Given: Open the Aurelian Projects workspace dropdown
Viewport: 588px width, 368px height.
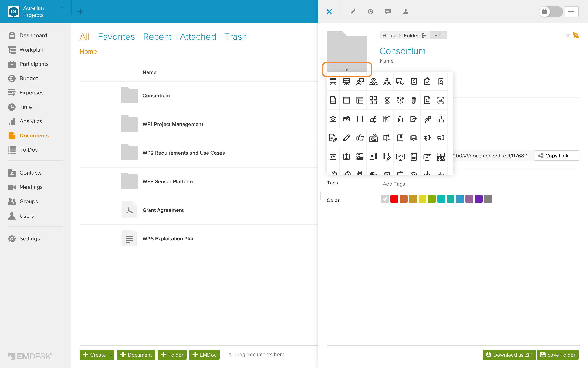Looking at the screenshot, I should coord(62,8).
